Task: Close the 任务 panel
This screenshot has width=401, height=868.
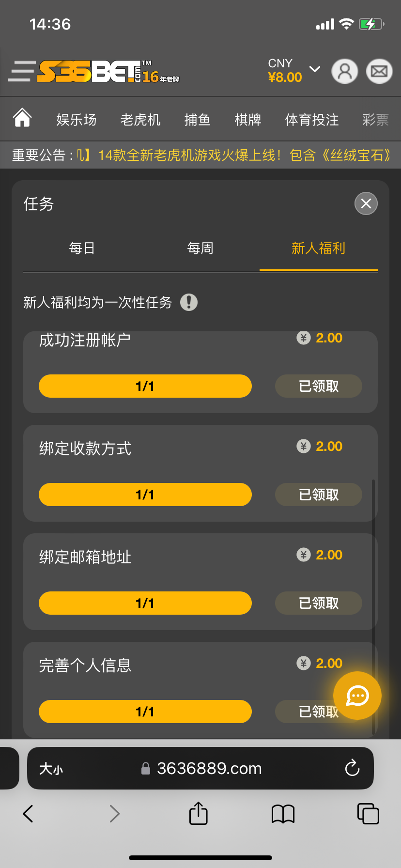Action: 366,203
